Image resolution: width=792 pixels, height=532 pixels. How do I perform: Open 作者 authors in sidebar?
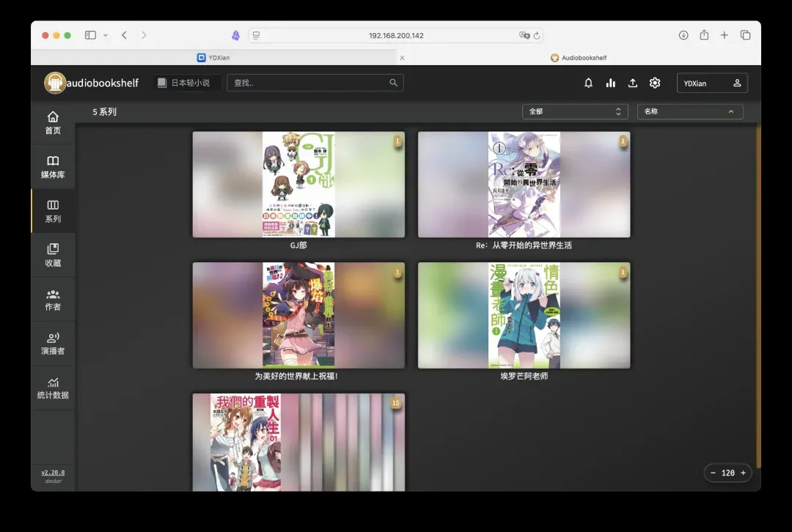(x=53, y=299)
